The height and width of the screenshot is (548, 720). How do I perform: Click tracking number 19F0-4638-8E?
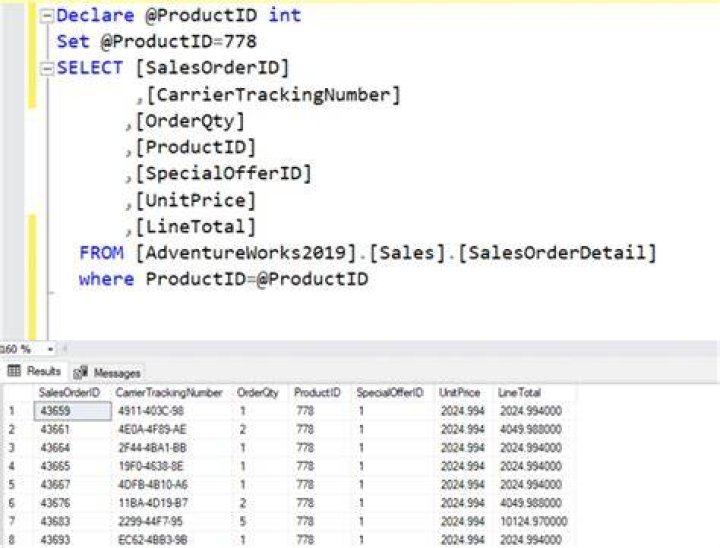tap(151, 466)
